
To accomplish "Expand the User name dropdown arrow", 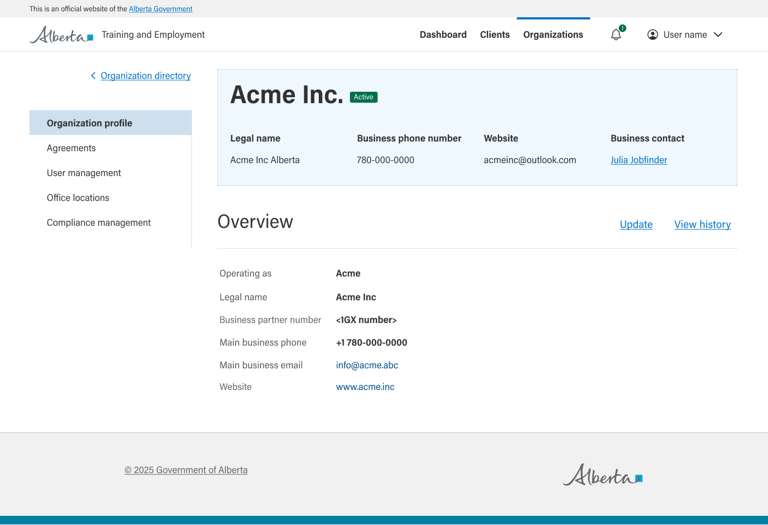I will [x=718, y=35].
